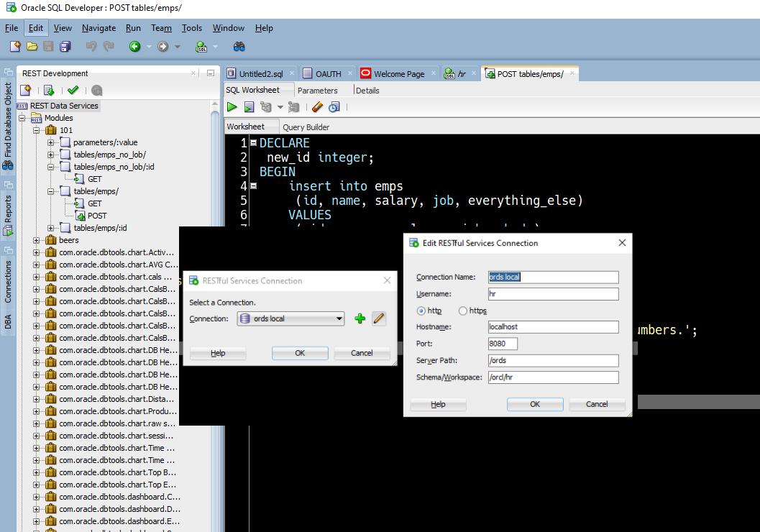Select the http radio button
760x532 pixels.
coord(421,311)
